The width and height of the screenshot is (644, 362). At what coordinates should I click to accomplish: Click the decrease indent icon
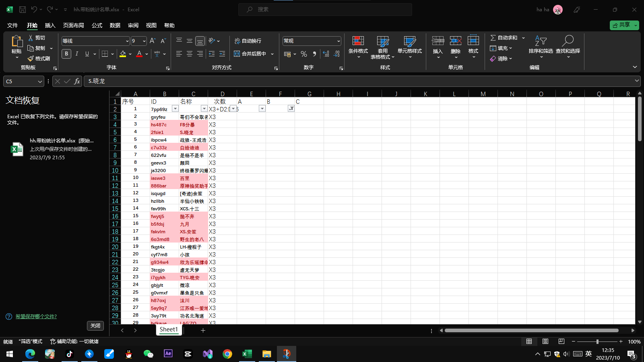[212, 54]
